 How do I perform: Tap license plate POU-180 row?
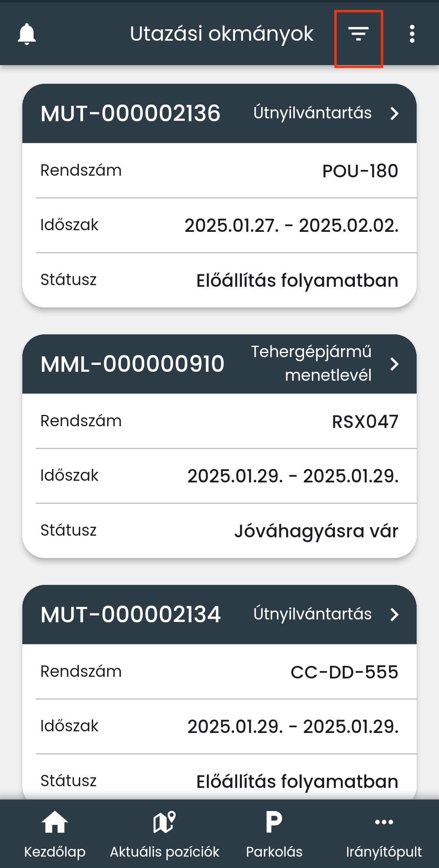[x=219, y=171]
